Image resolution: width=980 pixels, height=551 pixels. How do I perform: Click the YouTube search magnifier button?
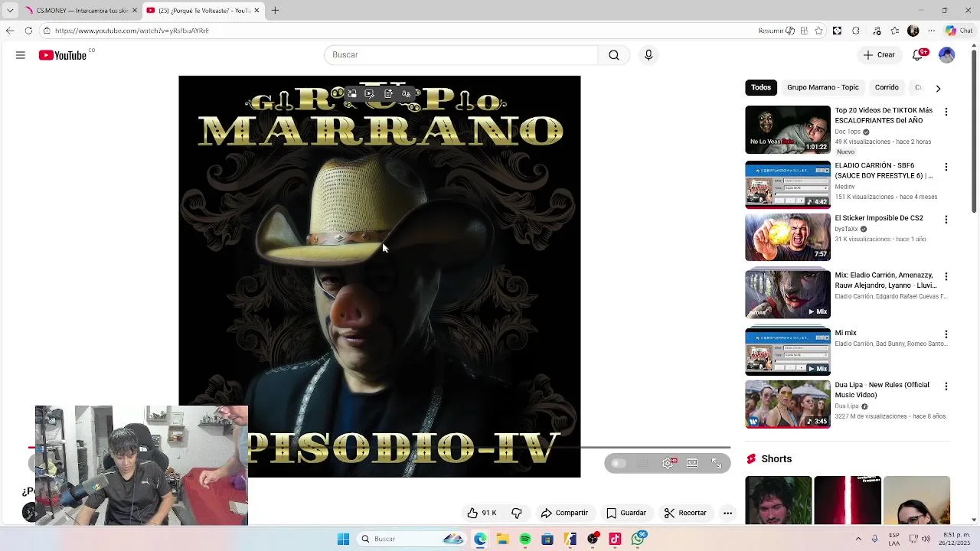614,55
